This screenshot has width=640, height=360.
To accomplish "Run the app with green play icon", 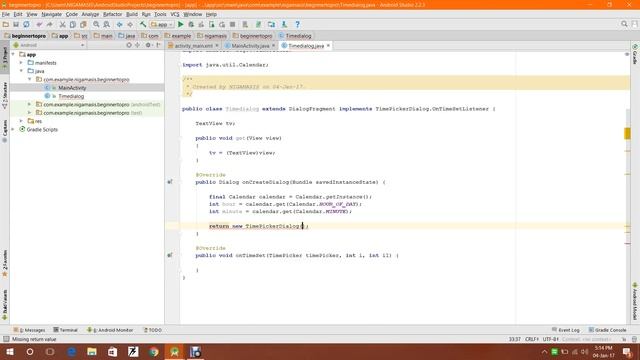I will coord(180,24).
